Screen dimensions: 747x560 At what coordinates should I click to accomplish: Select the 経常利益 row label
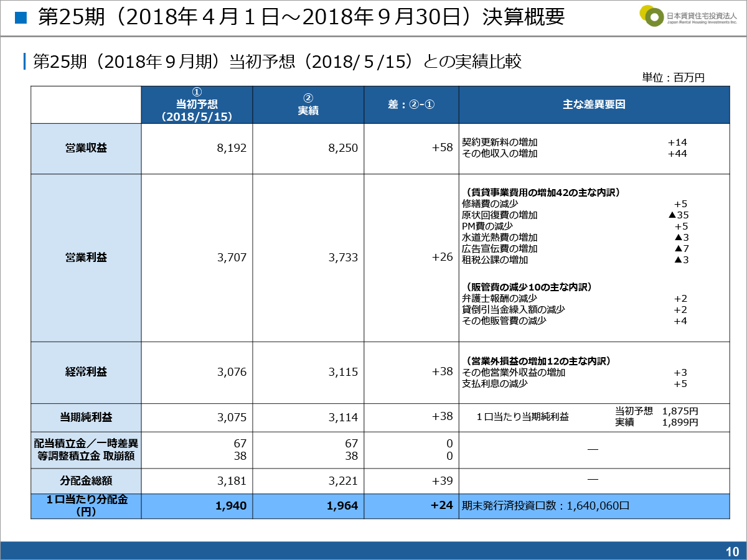pyautogui.click(x=86, y=372)
